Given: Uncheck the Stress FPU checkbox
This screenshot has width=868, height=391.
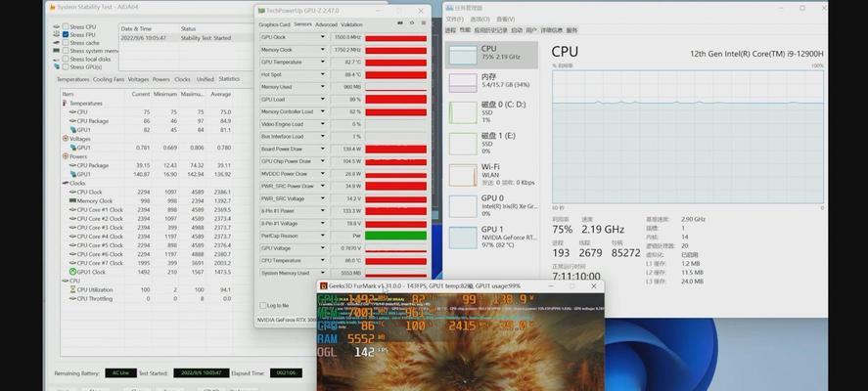Looking at the screenshot, I should 66,34.
